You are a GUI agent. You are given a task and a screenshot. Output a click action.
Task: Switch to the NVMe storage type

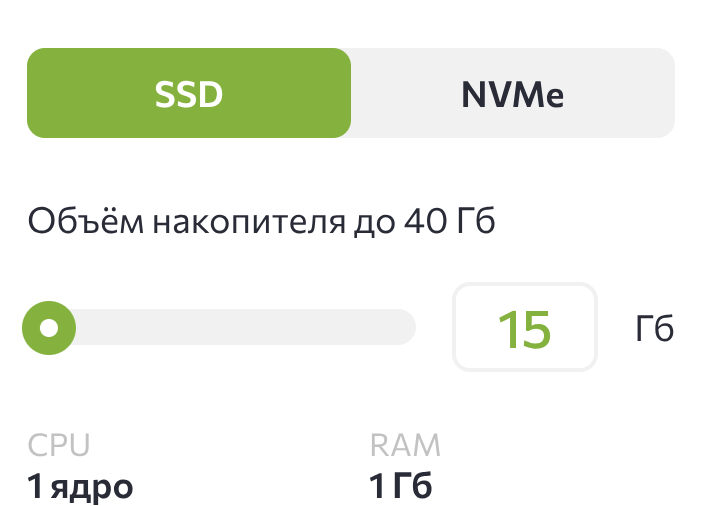click(x=512, y=93)
